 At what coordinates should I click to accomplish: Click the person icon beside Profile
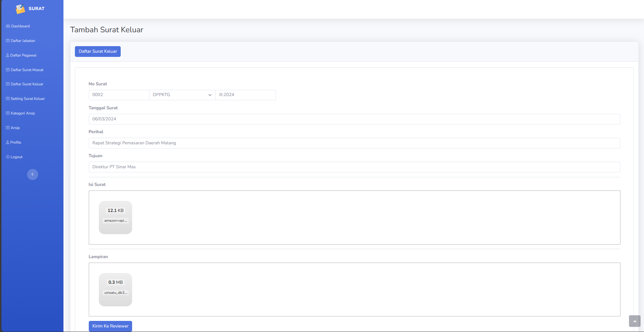(x=8, y=143)
